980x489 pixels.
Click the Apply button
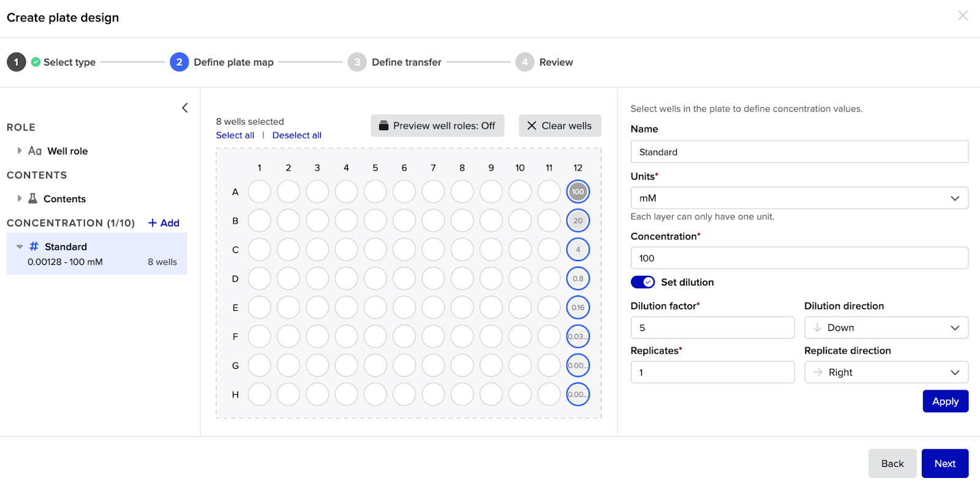[x=944, y=401]
